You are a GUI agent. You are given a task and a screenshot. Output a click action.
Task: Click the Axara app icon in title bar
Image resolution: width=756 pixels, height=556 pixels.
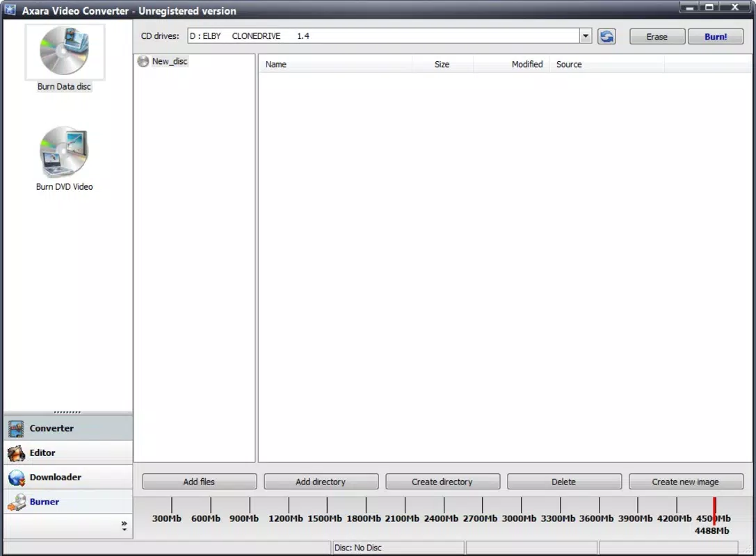10,10
